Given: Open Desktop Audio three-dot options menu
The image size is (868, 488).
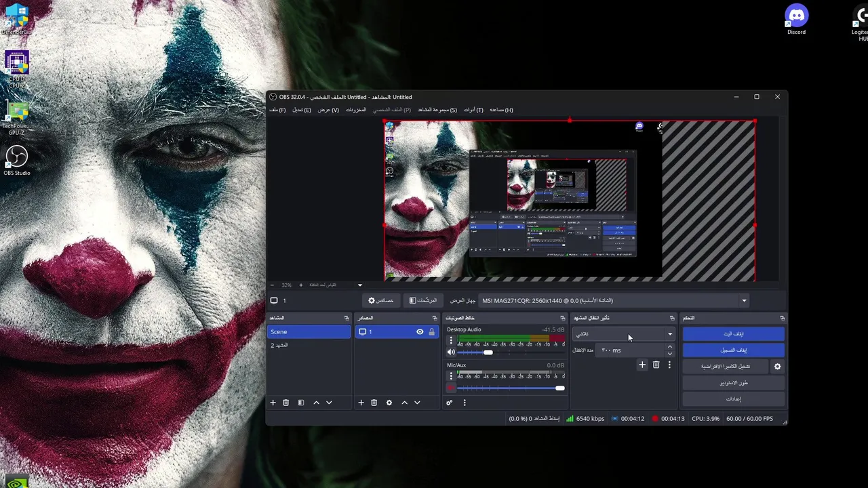Looking at the screenshot, I should pos(451,340).
